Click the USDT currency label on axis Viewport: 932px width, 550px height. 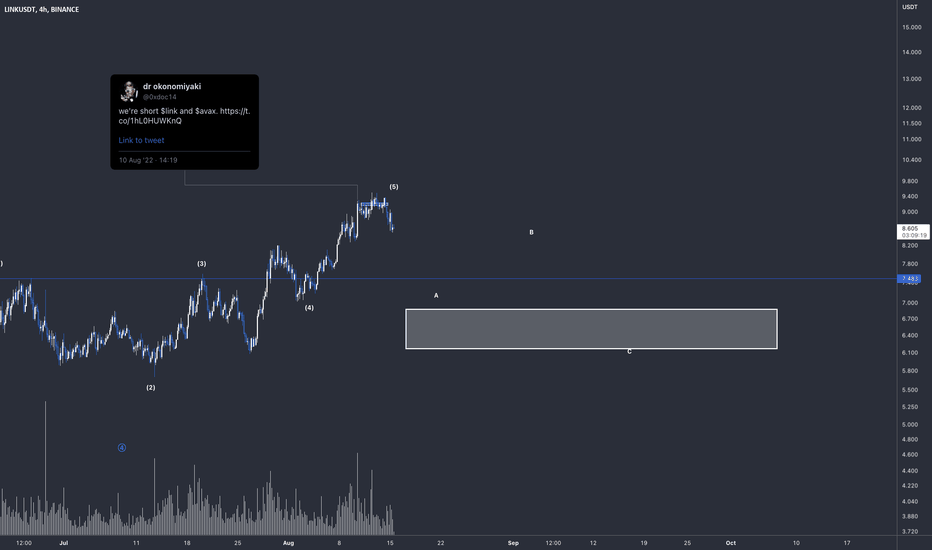click(909, 7)
